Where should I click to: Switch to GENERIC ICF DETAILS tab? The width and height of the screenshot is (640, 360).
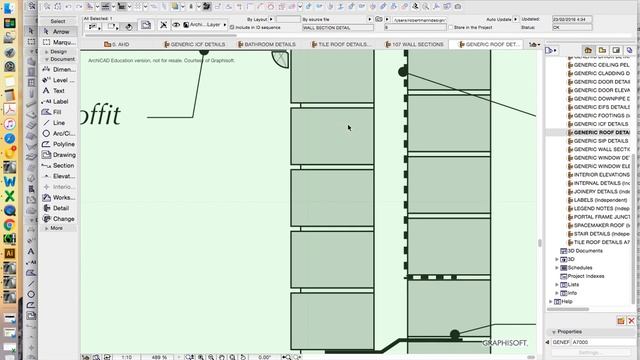(194, 44)
